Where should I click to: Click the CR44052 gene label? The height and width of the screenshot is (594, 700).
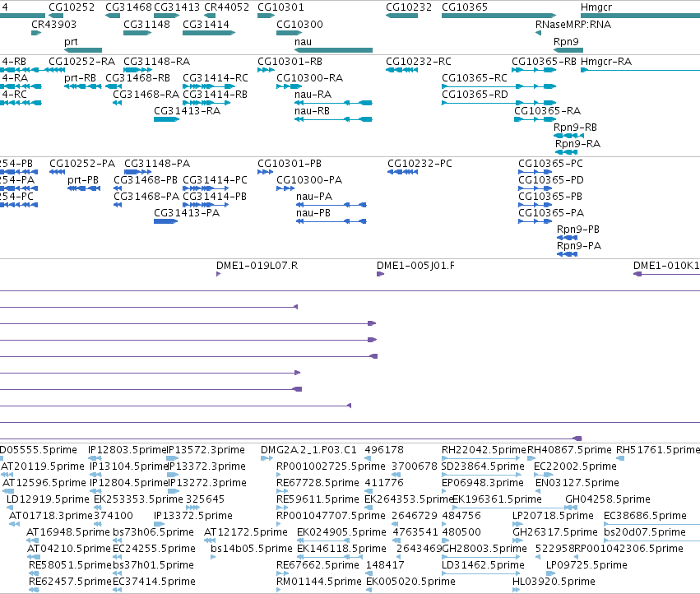[x=227, y=7]
